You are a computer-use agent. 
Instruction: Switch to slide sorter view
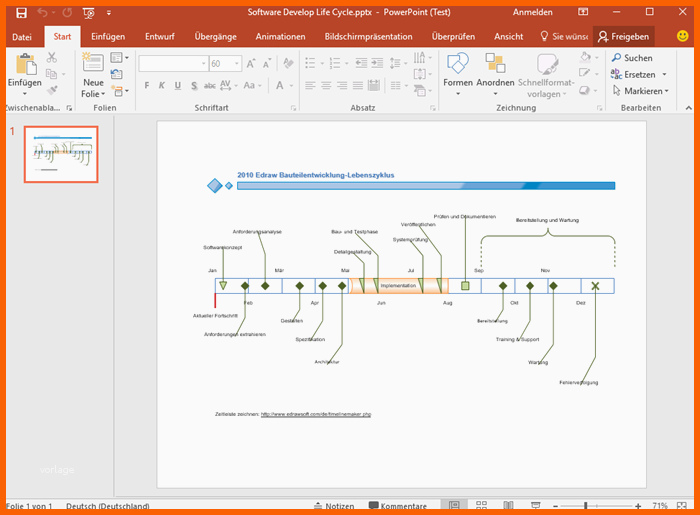[x=481, y=505]
